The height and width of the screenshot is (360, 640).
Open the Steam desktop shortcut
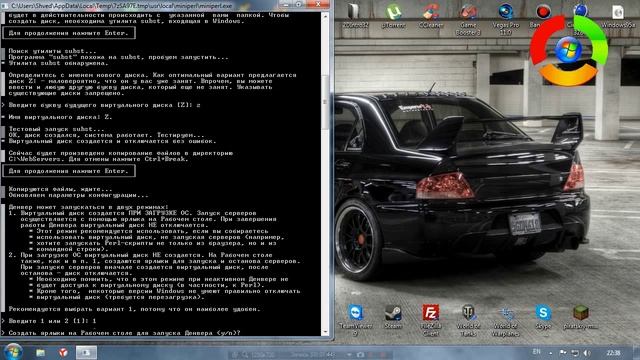pos(393,317)
